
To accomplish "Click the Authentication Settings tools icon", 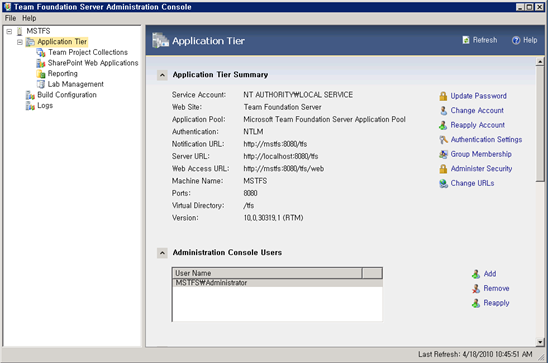I will pyautogui.click(x=443, y=140).
